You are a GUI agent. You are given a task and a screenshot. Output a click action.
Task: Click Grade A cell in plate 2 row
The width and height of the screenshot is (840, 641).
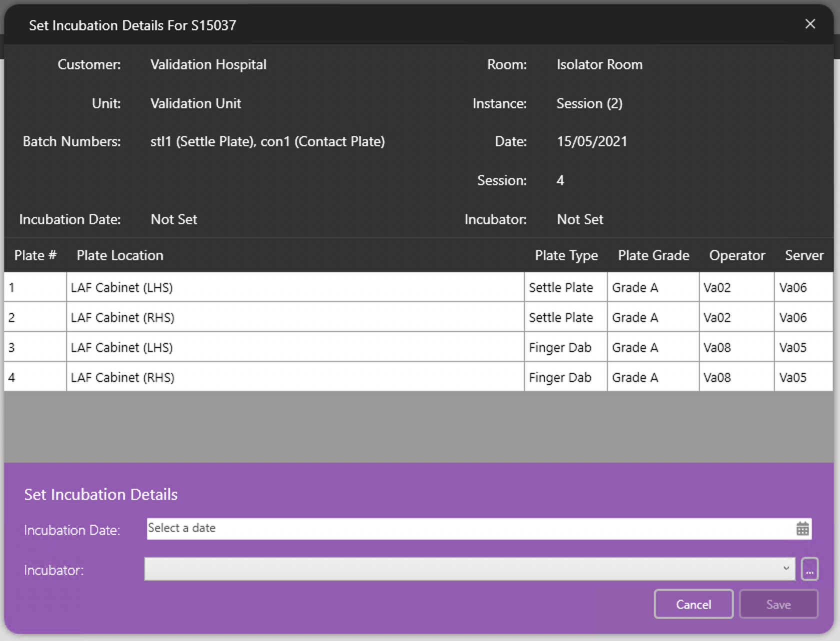click(x=635, y=317)
